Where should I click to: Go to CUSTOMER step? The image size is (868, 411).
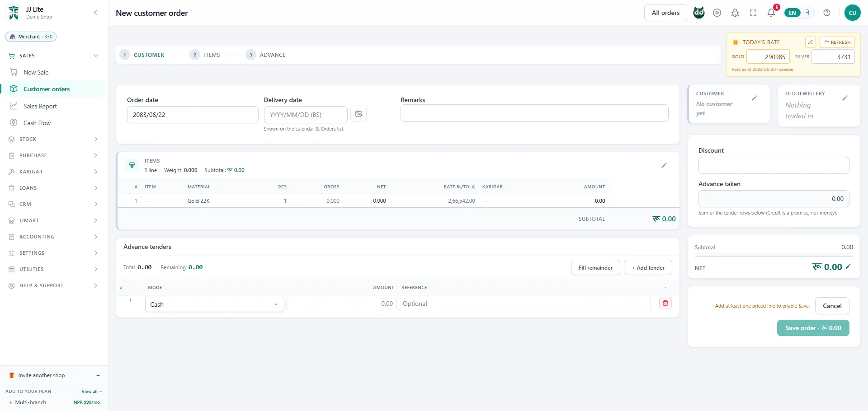click(142, 55)
